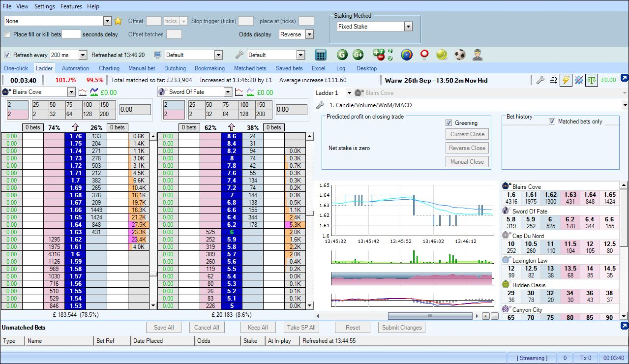Open the calculator grid icon
This screenshot has height=364, width=629.
[321, 55]
